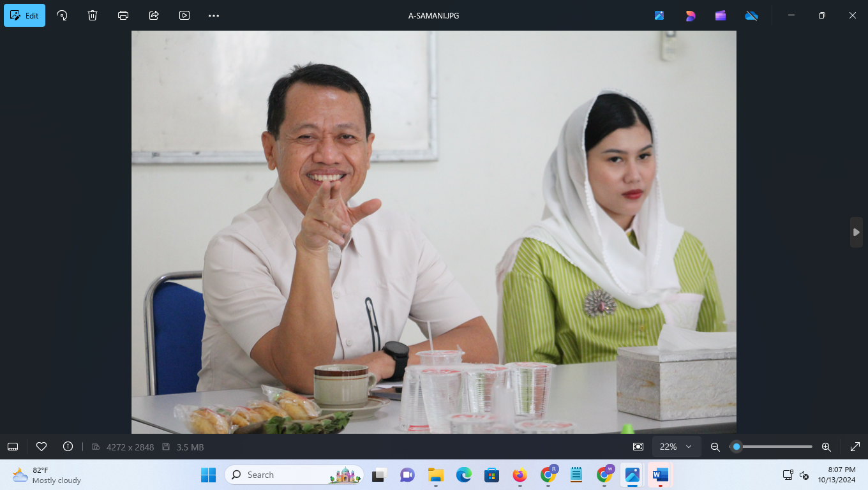Open the file info panel

click(68, 447)
